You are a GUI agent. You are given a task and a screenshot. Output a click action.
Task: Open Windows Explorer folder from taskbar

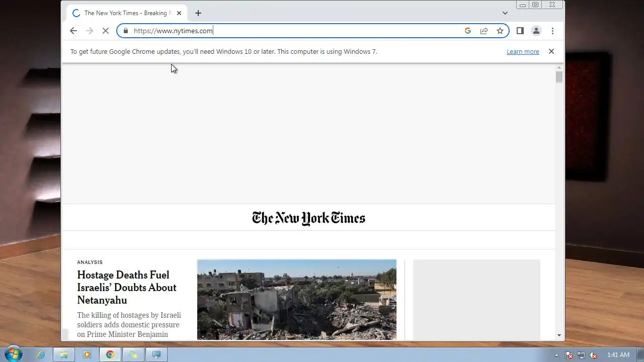[x=64, y=354]
